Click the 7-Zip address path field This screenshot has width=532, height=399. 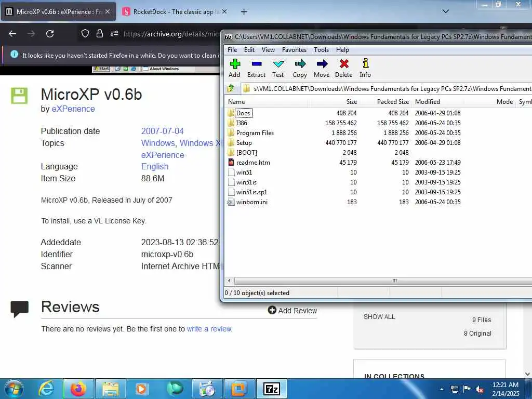387,88
